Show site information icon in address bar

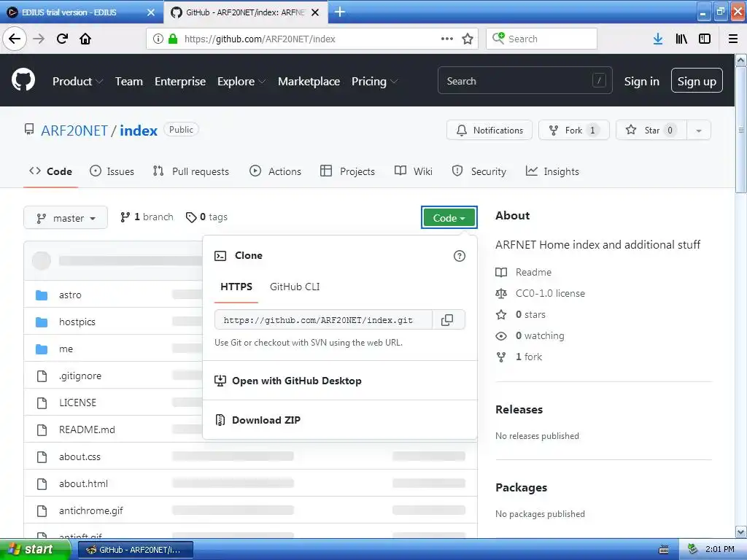pos(158,39)
